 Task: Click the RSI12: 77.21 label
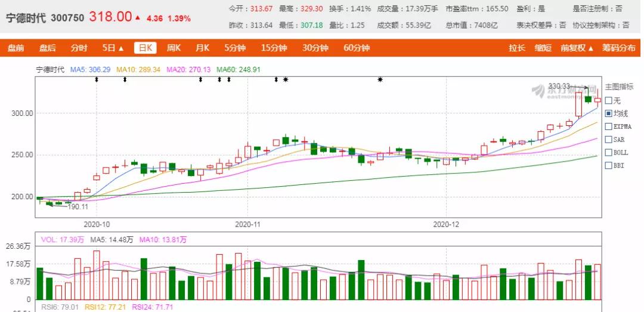[x=105, y=307]
